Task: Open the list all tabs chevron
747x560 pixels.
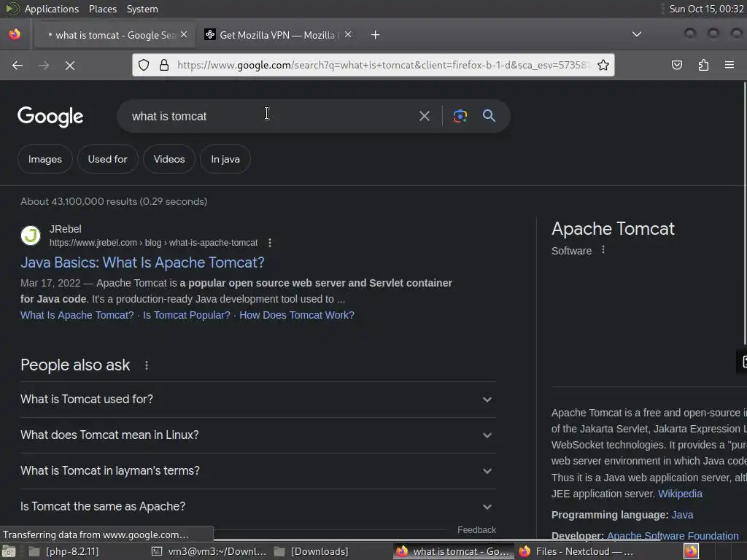Action: [x=636, y=34]
